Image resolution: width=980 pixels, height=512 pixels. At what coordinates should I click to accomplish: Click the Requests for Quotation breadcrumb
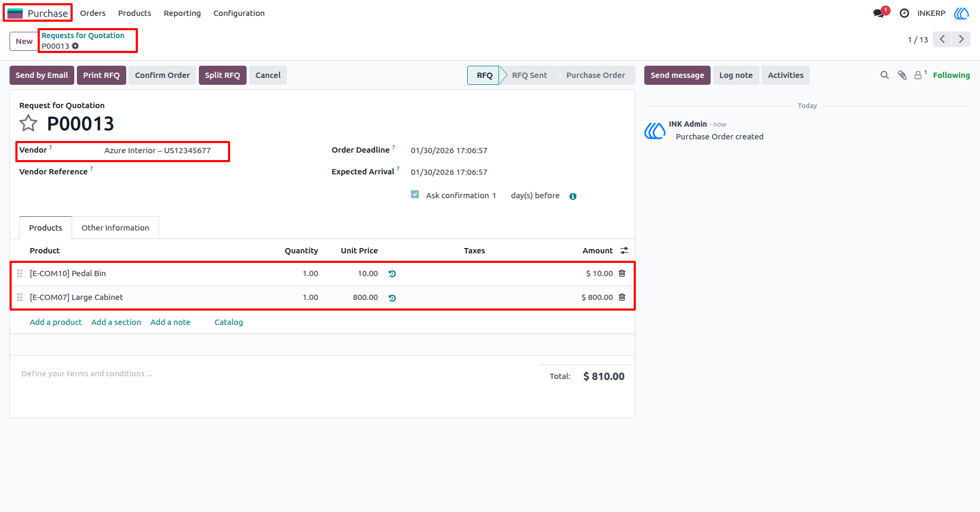pos(83,36)
